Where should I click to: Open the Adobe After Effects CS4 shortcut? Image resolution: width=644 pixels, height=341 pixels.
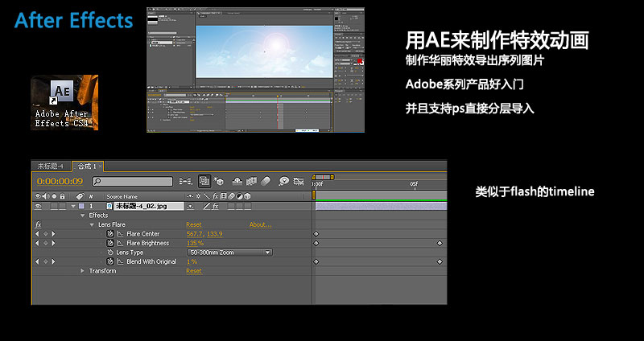coord(64,103)
